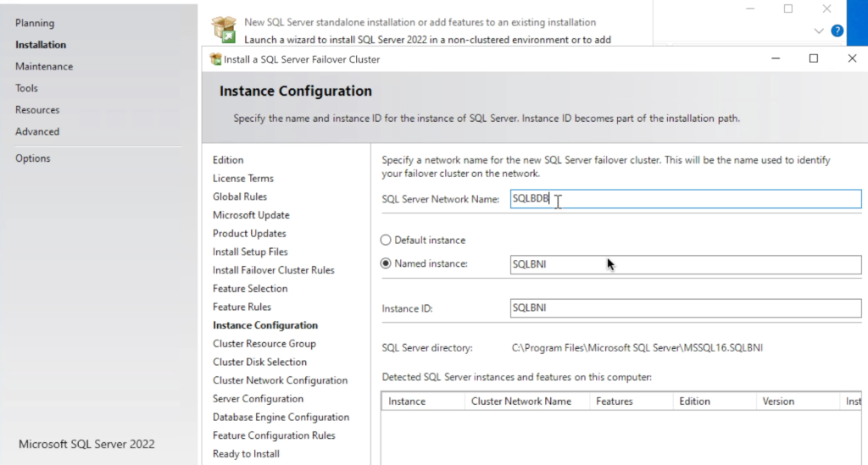Click the Cluster Network Name column header

[527, 401]
